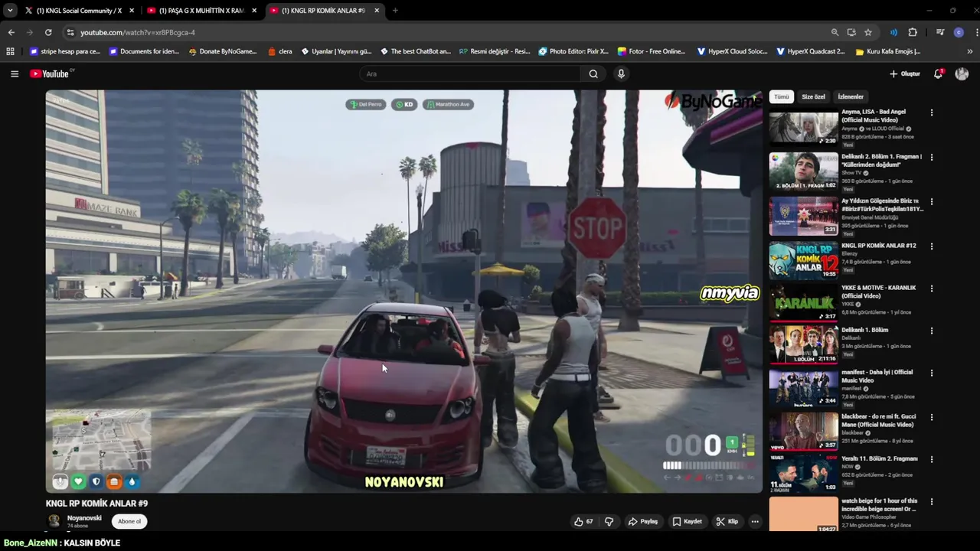Save the video with Kaydet
Screen dimensions: 980x551
(x=688, y=521)
